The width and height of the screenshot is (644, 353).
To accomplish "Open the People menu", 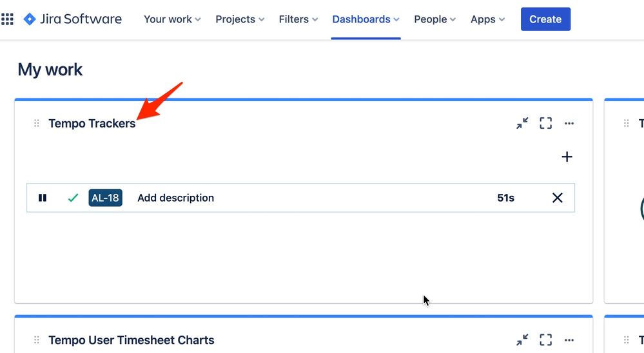I will (434, 19).
